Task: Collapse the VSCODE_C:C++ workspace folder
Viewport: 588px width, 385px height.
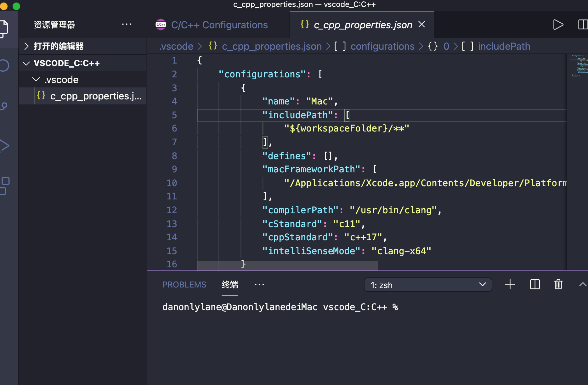Action: pos(26,63)
